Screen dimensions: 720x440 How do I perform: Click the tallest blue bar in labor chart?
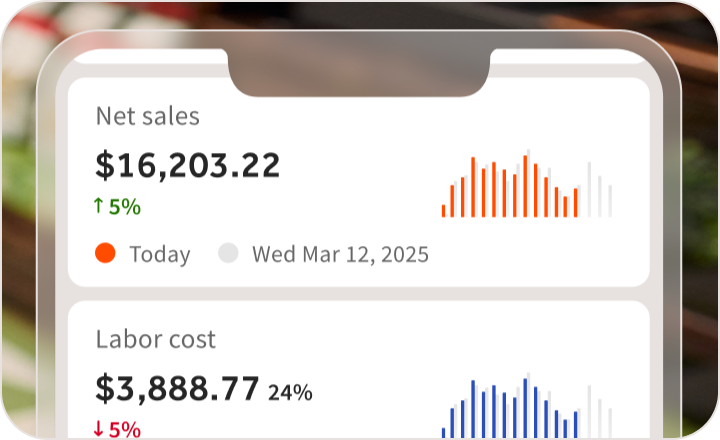[x=525, y=408]
